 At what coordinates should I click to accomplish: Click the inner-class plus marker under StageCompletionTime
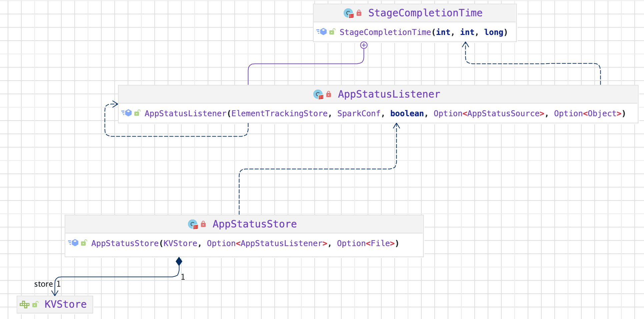(x=364, y=45)
